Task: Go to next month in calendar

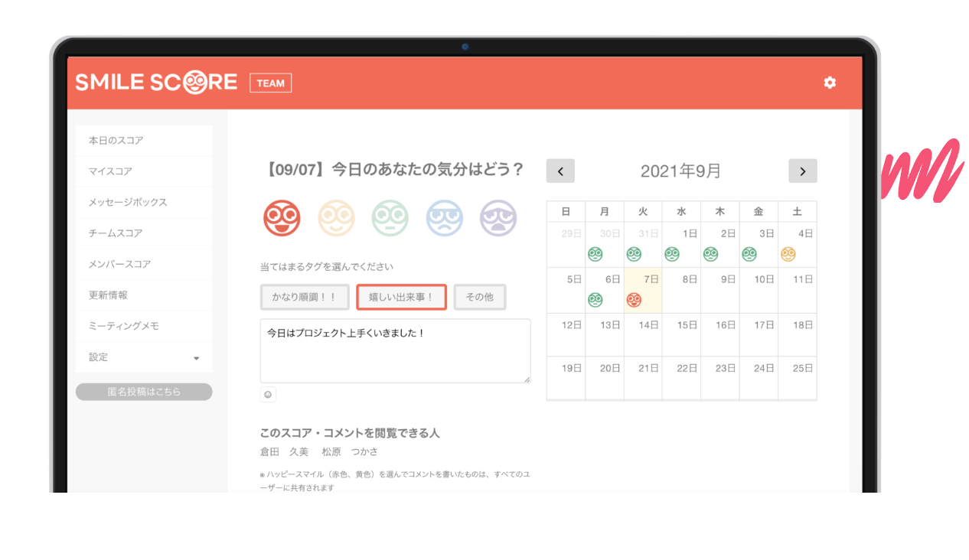Action: click(x=802, y=171)
